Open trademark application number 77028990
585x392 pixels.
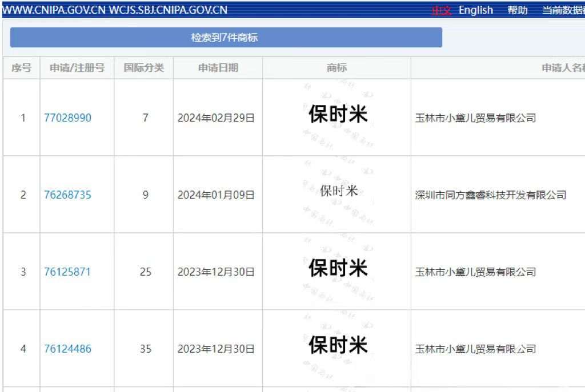click(x=67, y=118)
